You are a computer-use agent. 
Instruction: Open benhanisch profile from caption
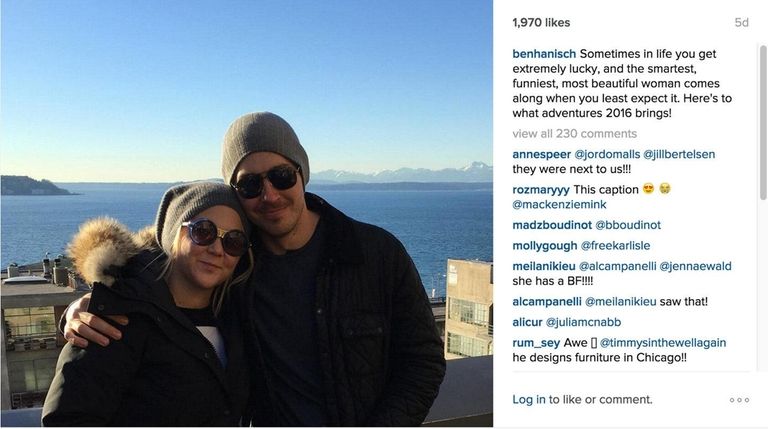click(544, 54)
